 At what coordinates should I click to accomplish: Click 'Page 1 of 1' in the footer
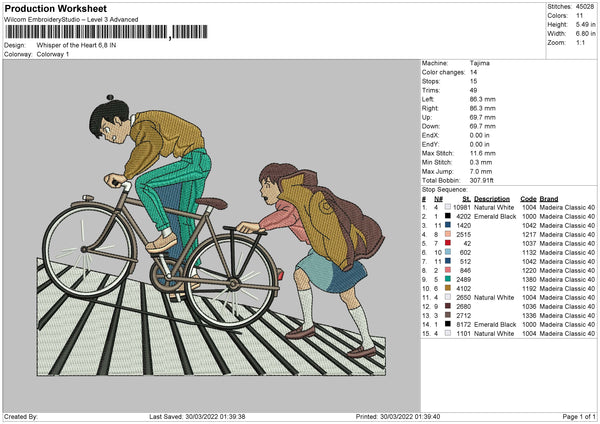point(579,416)
